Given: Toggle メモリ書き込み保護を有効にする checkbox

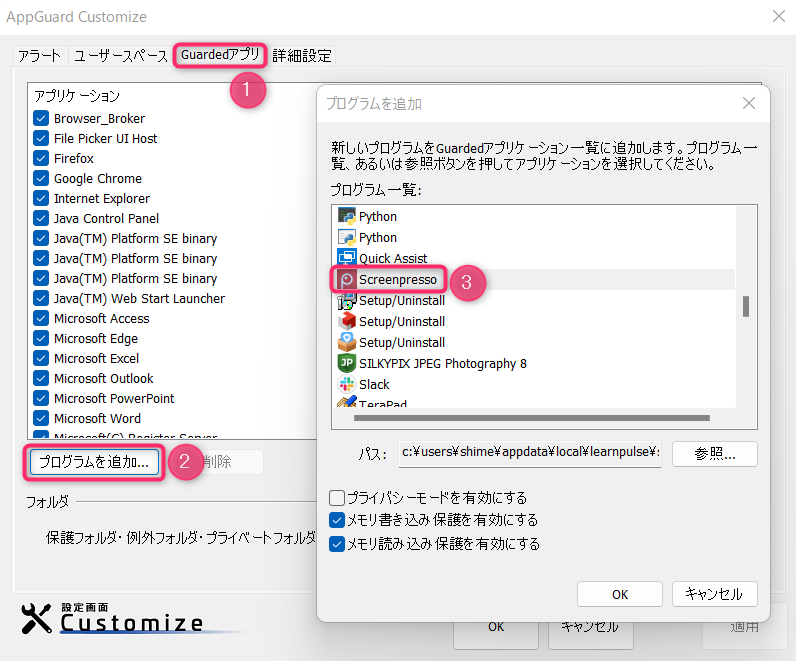Looking at the screenshot, I should click(337, 520).
